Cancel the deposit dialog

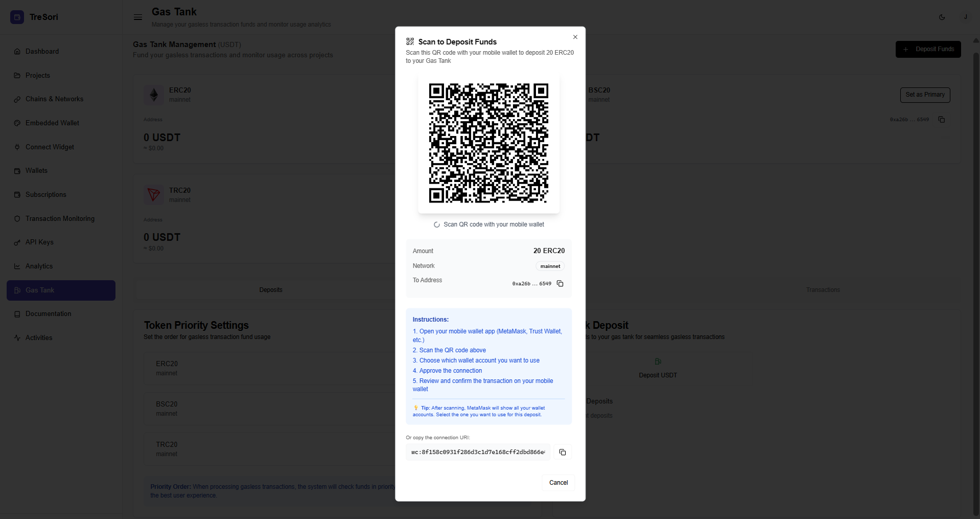point(558,483)
